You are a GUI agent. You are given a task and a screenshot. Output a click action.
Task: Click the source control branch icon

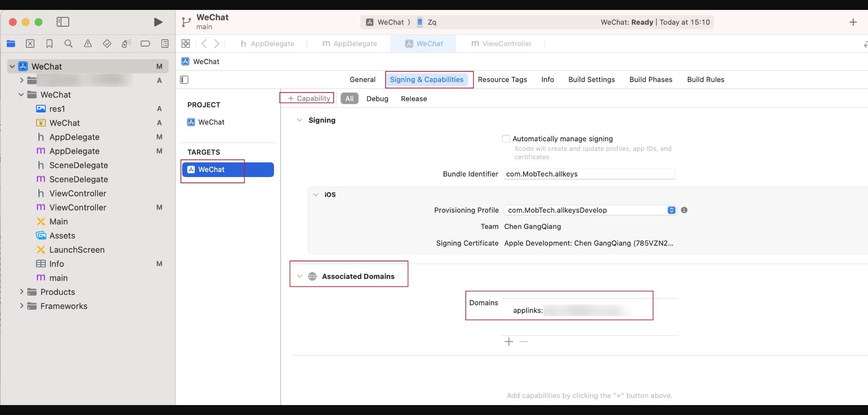pyautogui.click(x=186, y=22)
